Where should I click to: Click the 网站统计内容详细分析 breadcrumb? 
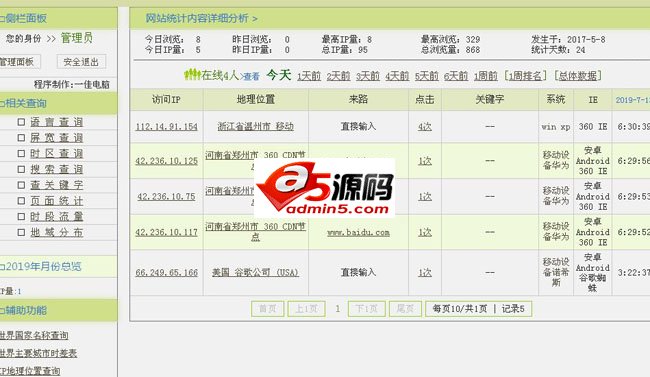(x=197, y=18)
